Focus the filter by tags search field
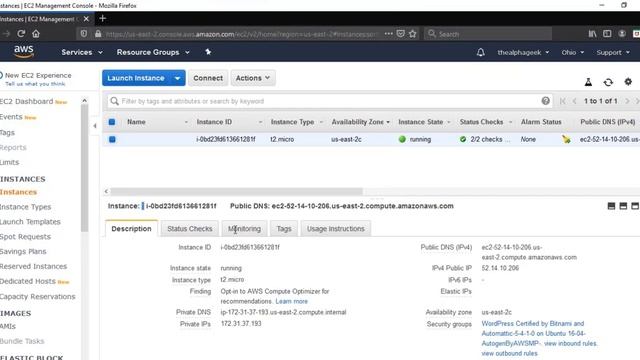Viewport: 640px width, 360px height. (330, 101)
